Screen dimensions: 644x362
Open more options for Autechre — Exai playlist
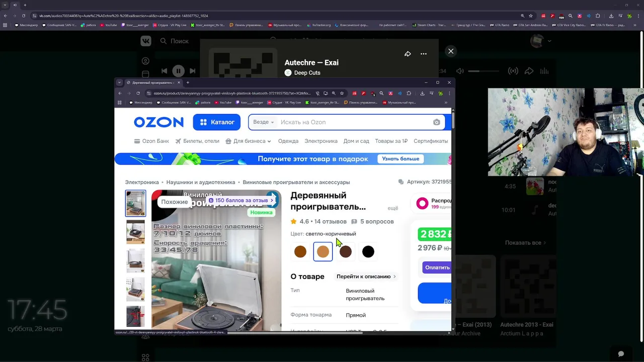coord(424,54)
